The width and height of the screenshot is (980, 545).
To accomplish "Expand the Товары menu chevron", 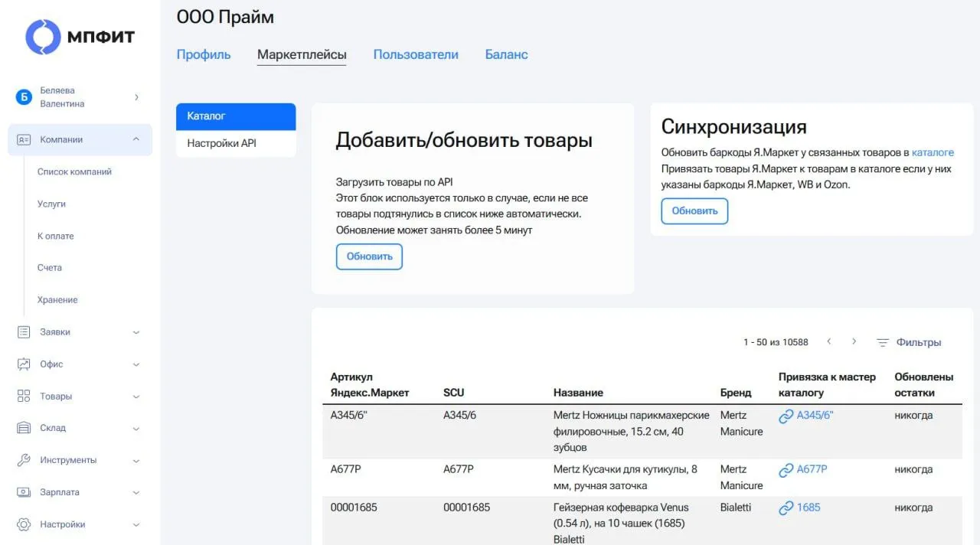I will click(136, 397).
